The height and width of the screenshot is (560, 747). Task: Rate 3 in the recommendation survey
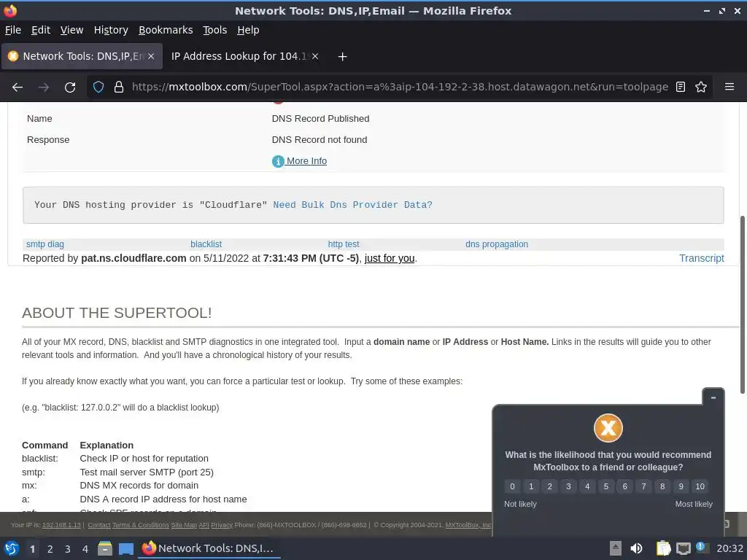(568, 486)
